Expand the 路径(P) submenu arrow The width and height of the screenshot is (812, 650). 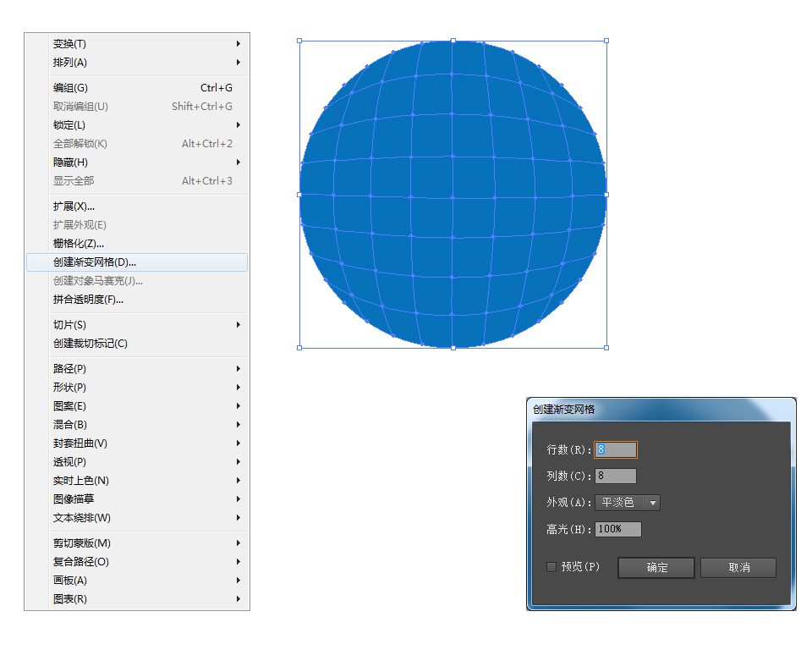tap(239, 369)
